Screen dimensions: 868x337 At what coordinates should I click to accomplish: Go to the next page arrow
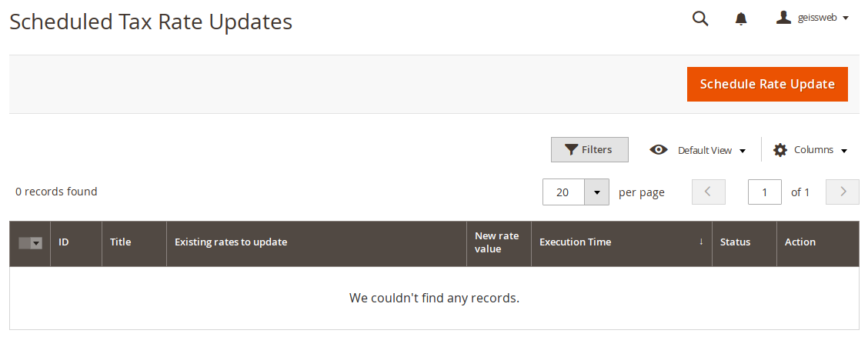tap(843, 192)
